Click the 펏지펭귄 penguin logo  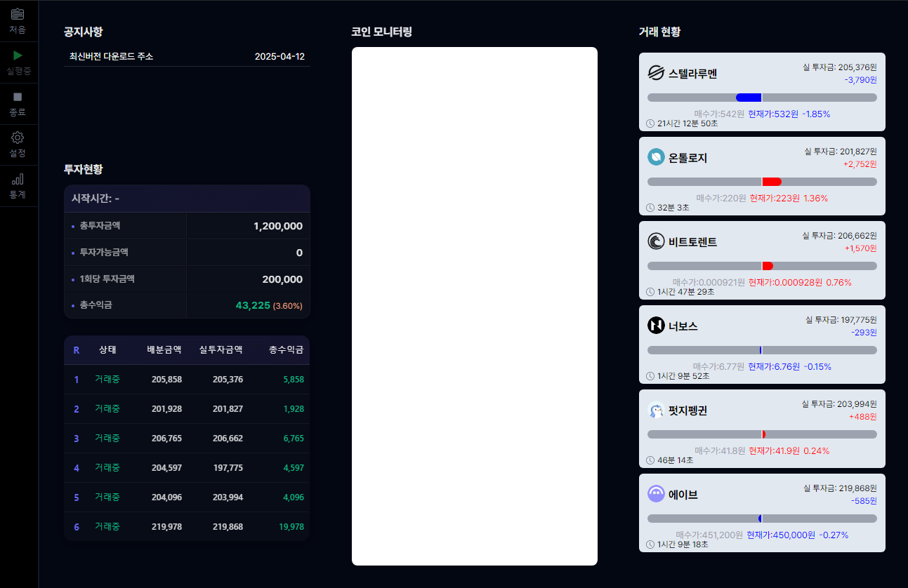coord(656,410)
